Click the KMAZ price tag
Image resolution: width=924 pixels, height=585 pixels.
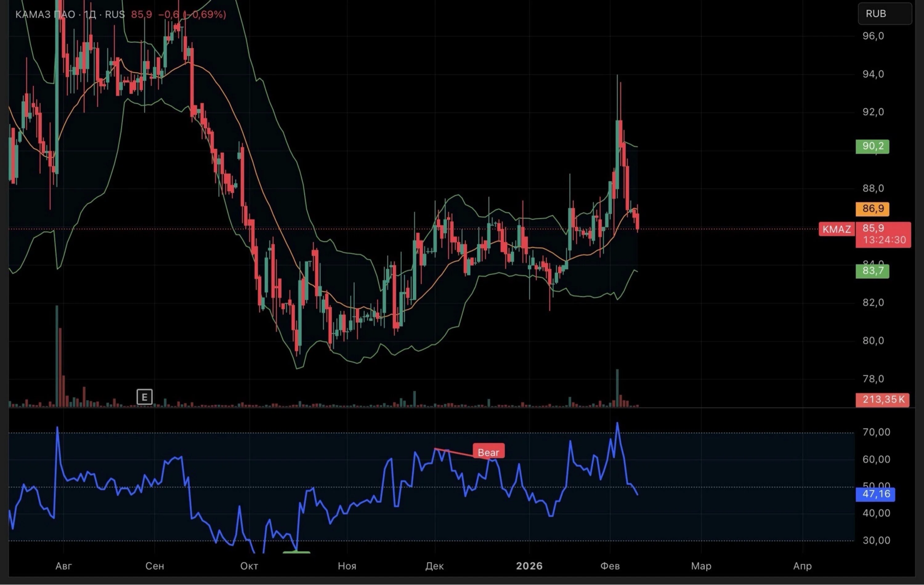pos(837,229)
